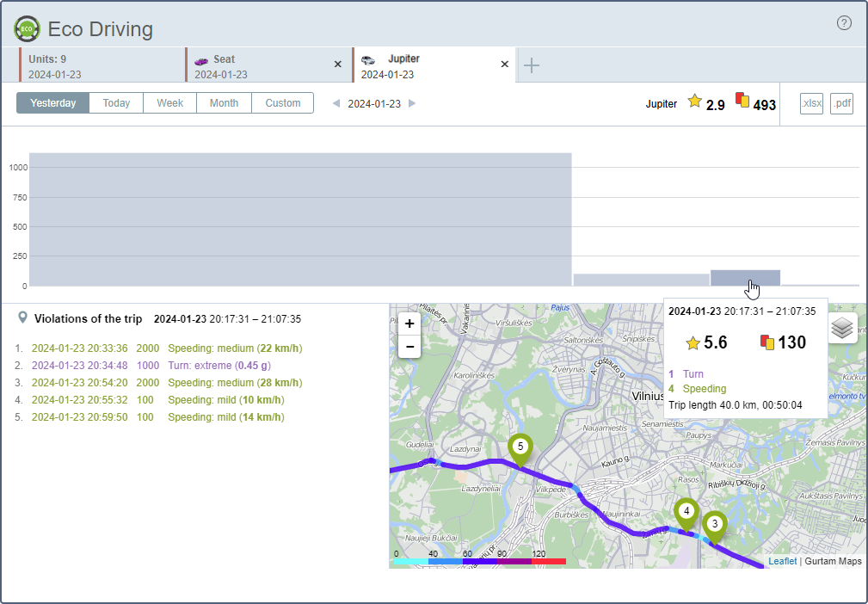Select the Week time range
This screenshot has width=868, height=604.
[x=169, y=103]
